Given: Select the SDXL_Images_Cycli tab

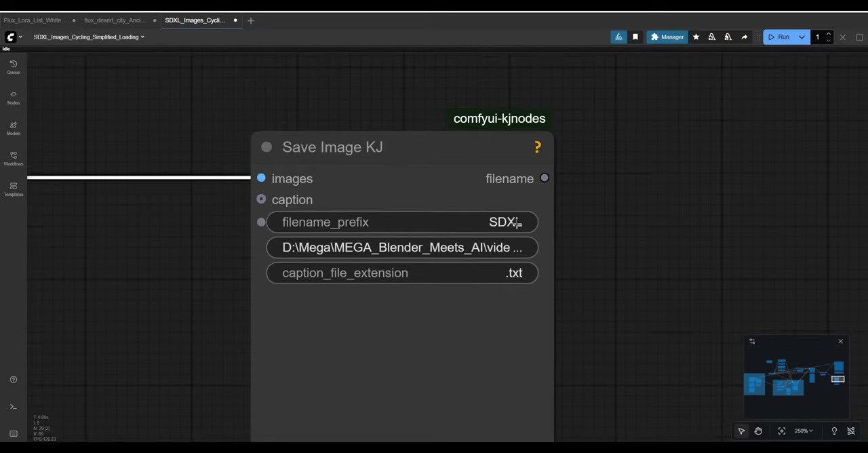Looking at the screenshot, I should [195, 20].
